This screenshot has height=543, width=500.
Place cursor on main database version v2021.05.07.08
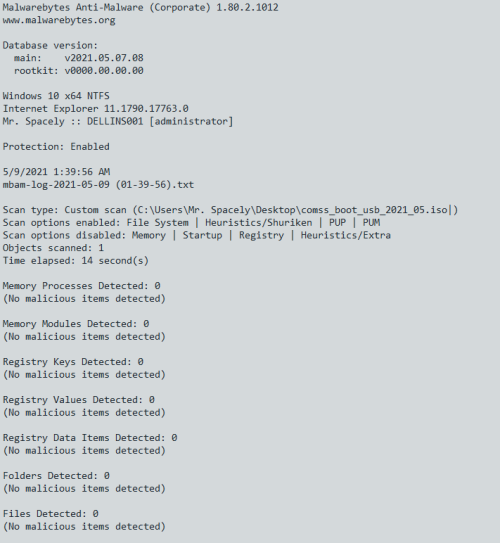104,58
